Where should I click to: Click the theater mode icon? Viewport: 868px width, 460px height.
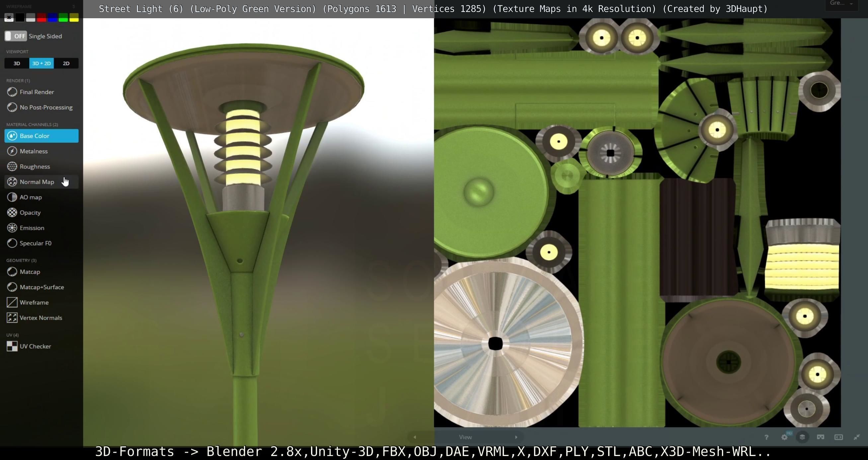839,437
